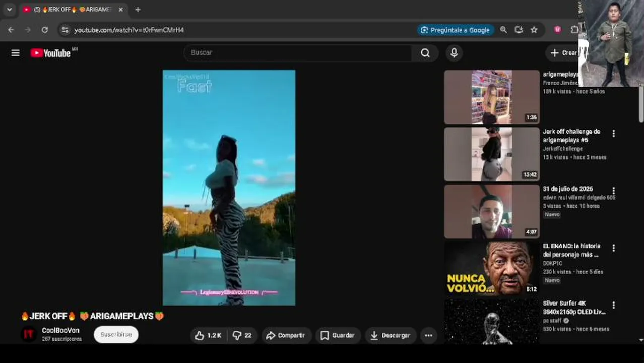This screenshot has height=363, width=644.
Task: Open the zoom magnifier icon in address bar
Action: click(x=503, y=30)
